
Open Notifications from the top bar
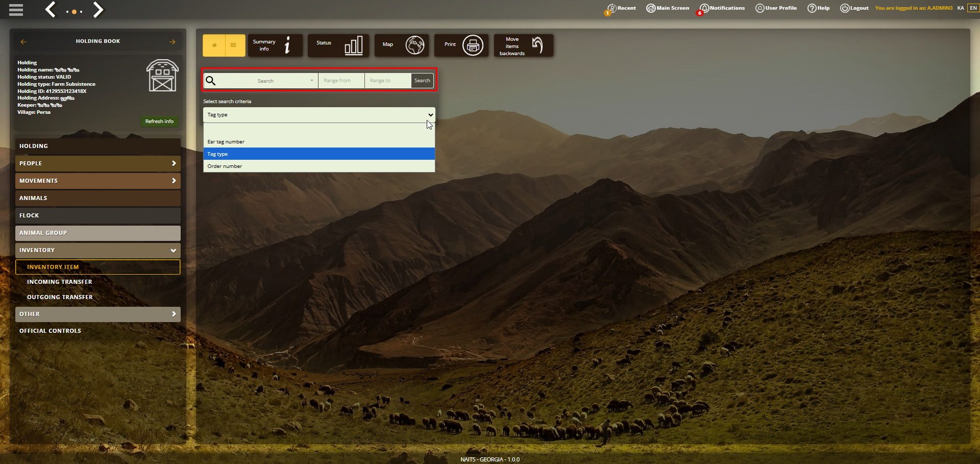pos(722,8)
